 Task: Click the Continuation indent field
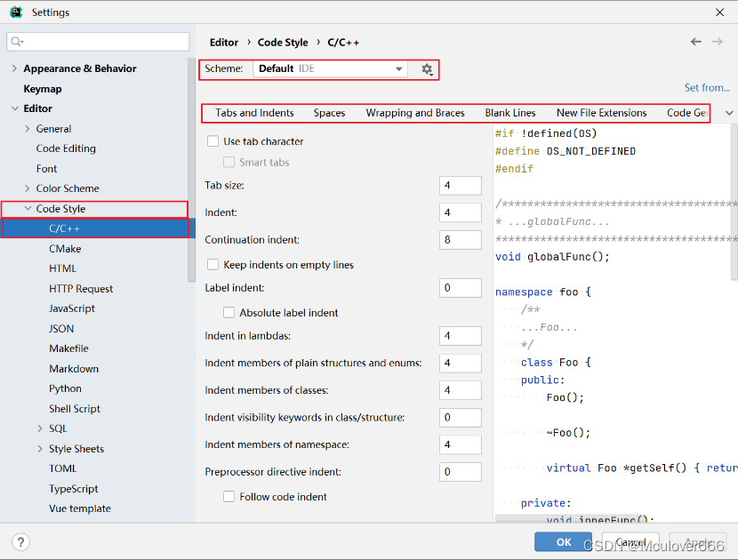(x=461, y=240)
